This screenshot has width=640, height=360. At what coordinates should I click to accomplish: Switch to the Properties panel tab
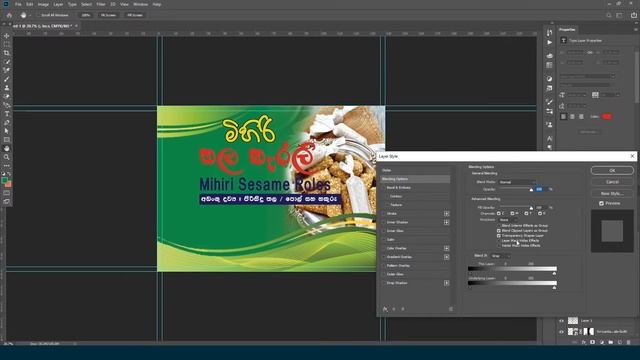[567, 29]
